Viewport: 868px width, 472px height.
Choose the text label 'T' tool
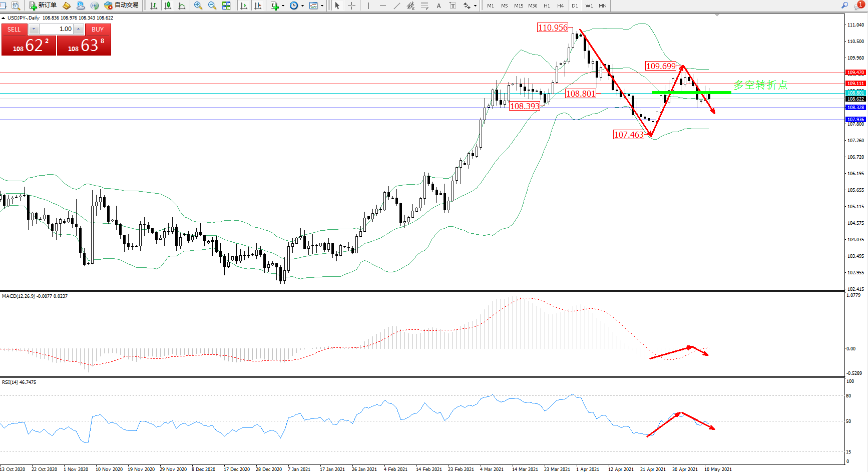(x=453, y=6)
